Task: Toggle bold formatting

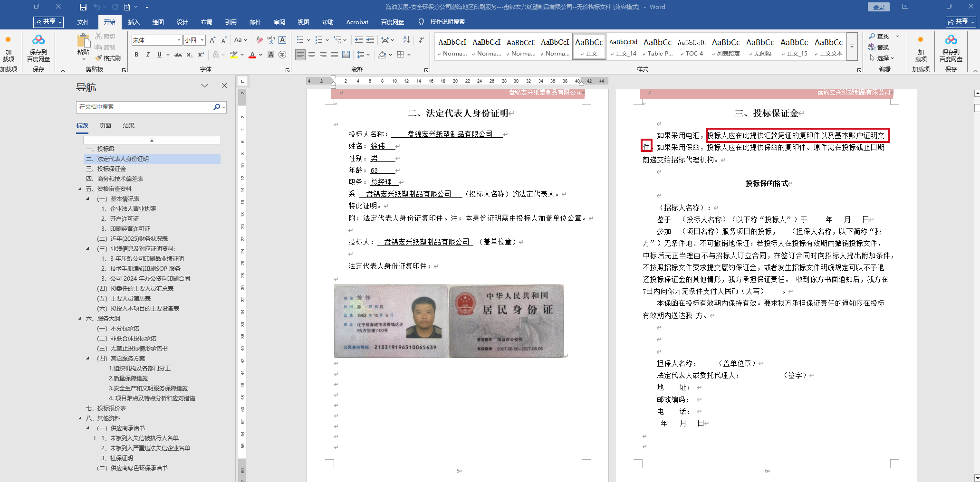Action: (x=136, y=55)
